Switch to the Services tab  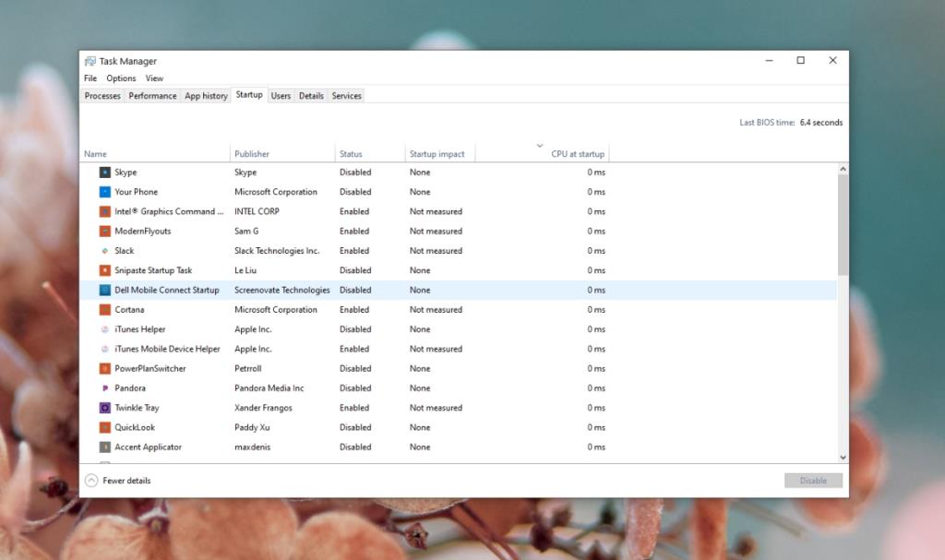coord(345,94)
